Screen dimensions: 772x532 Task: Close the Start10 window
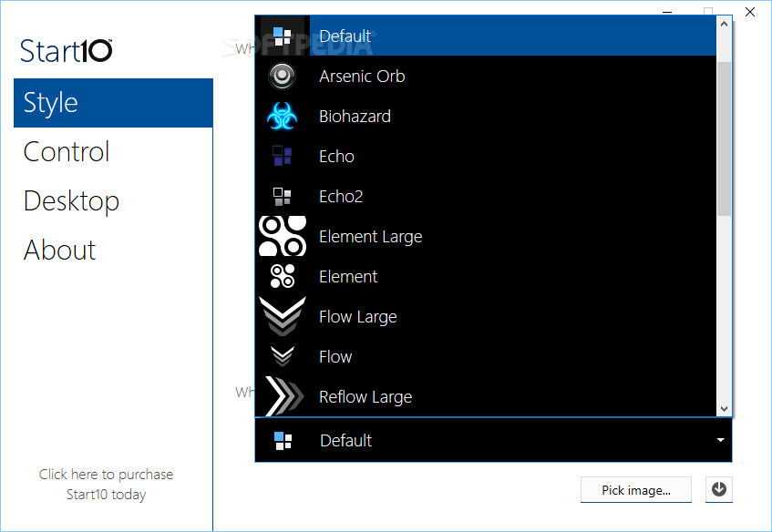[x=750, y=12]
